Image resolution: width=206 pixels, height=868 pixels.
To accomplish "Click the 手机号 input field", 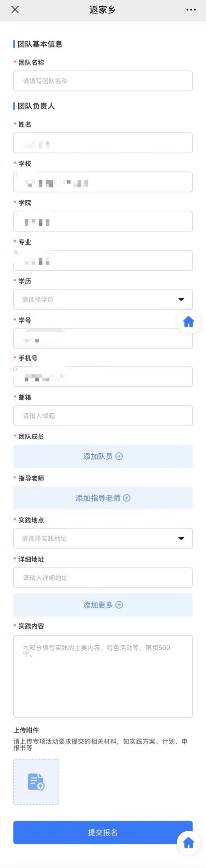I will pyautogui.click(x=103, y=376).
